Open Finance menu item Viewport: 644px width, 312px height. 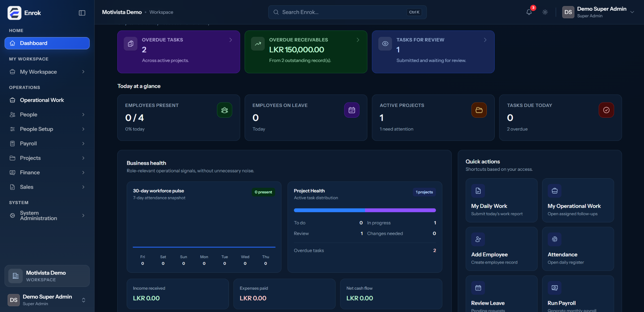tap(47, 172)
